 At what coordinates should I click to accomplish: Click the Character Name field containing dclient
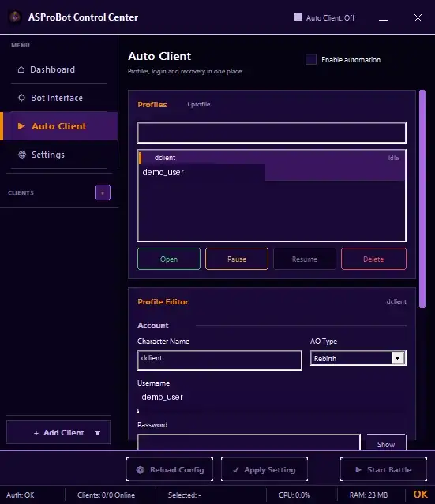pos(219,360)
